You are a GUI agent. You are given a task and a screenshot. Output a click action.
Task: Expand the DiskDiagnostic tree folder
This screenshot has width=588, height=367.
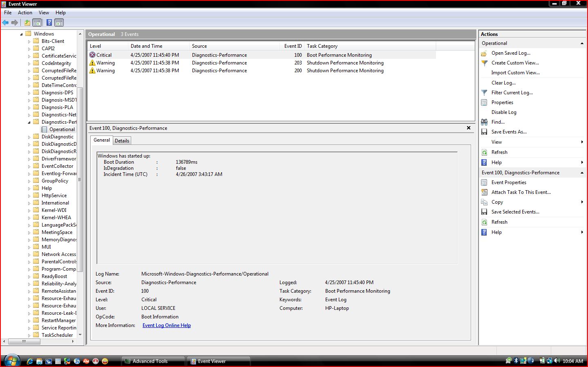tap(29, 137)
